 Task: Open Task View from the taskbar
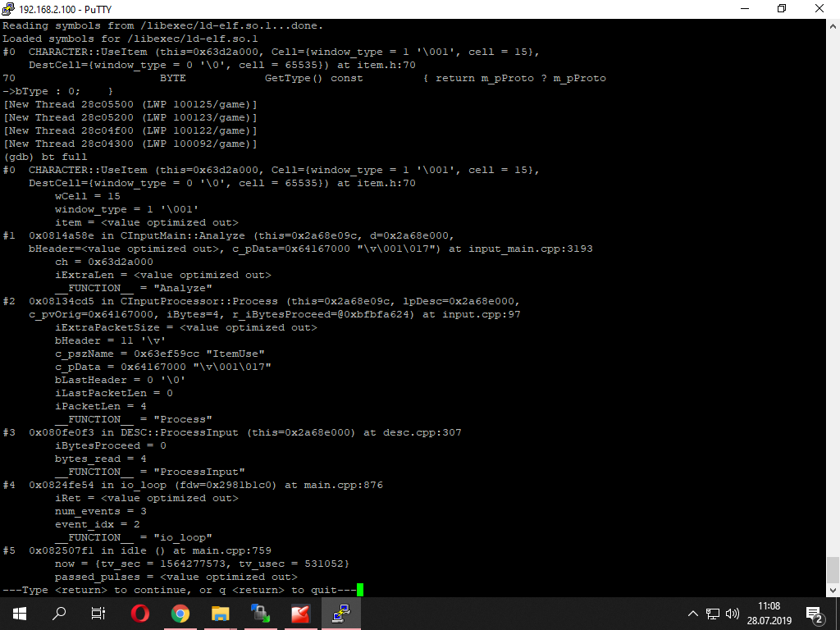(98, 614)
